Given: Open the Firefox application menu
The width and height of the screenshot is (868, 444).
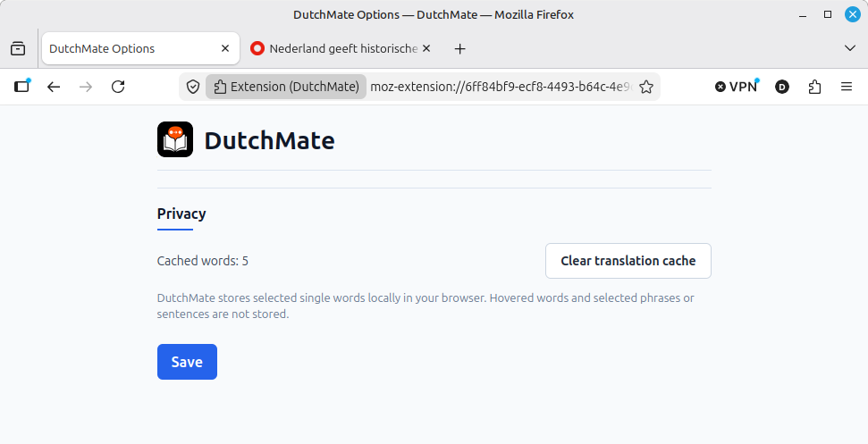Looking at the screenshot, I should pyautogui.click(x=847, y=87).
